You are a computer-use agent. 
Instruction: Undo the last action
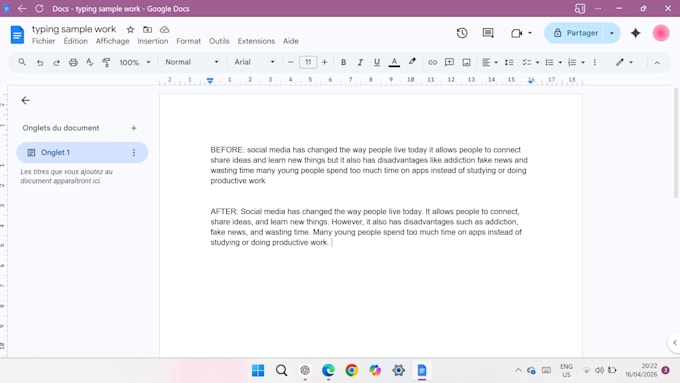coord(39,62)
